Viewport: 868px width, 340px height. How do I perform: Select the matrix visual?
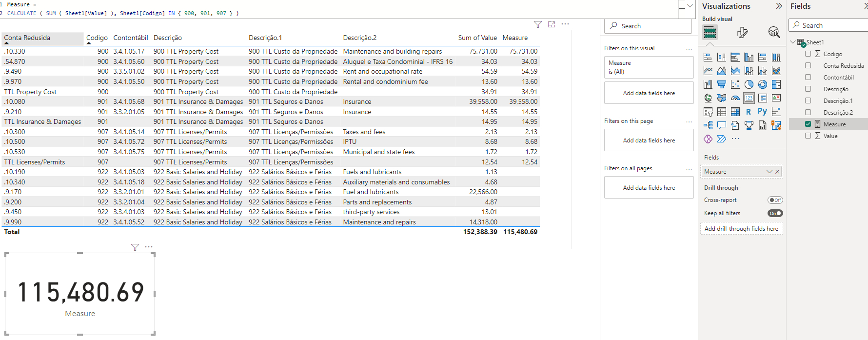[735, 112]
